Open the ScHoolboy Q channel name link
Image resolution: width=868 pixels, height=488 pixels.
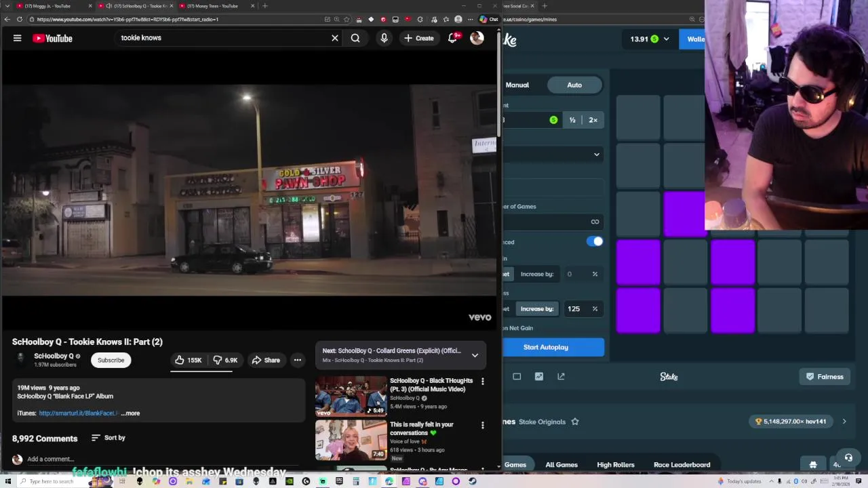coord(54,356)
